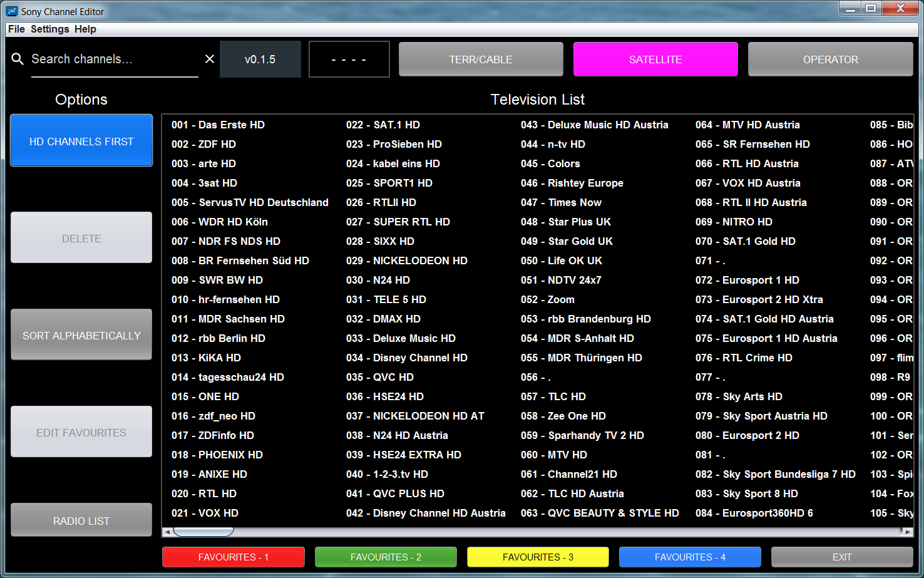Select channel 025 - SPORT1 HD

click(389, 183)
